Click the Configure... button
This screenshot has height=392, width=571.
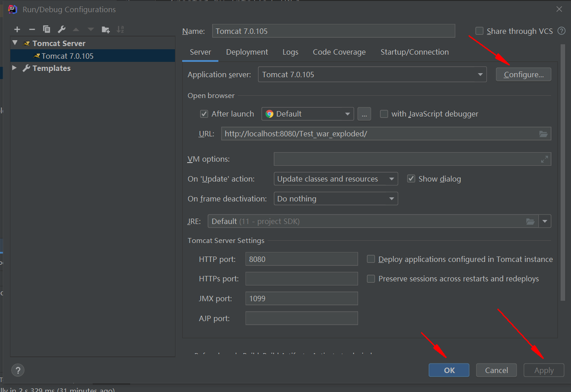click(523, 74)
